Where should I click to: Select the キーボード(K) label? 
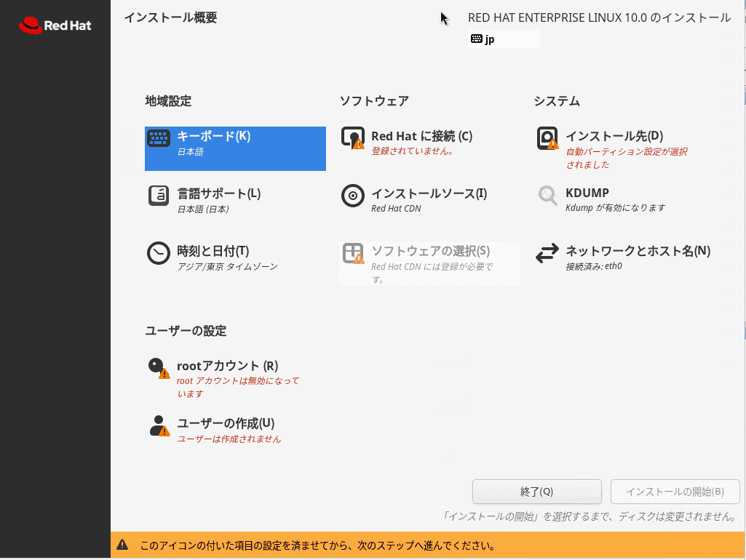click(x=214, y=136)
